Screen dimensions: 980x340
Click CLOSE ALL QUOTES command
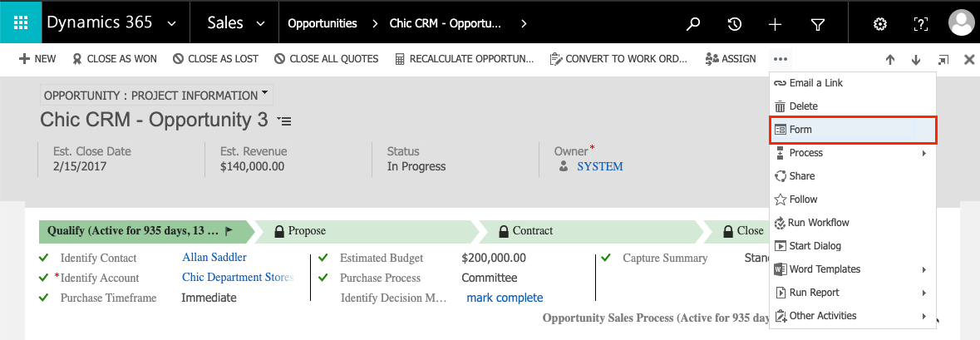click(x=326, y=59)
